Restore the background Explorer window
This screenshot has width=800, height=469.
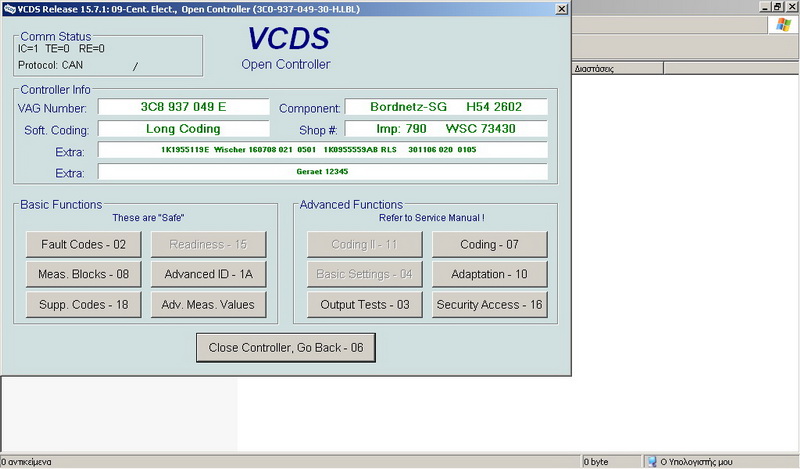[778, 7]
